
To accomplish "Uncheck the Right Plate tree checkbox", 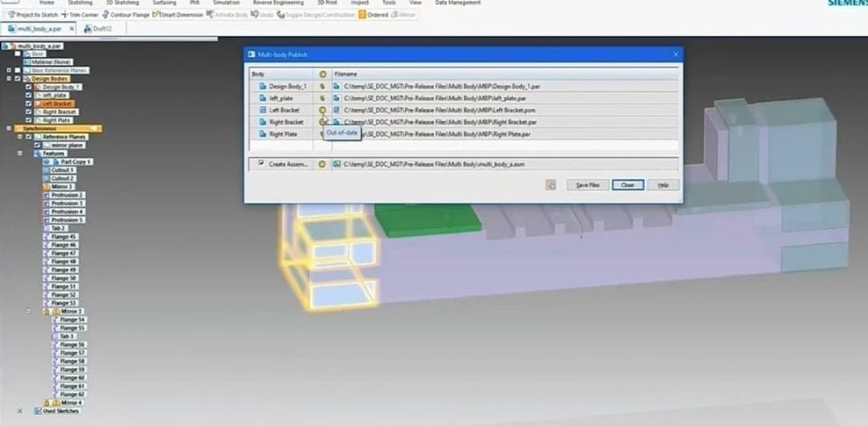I will click(x=29, y=120).
